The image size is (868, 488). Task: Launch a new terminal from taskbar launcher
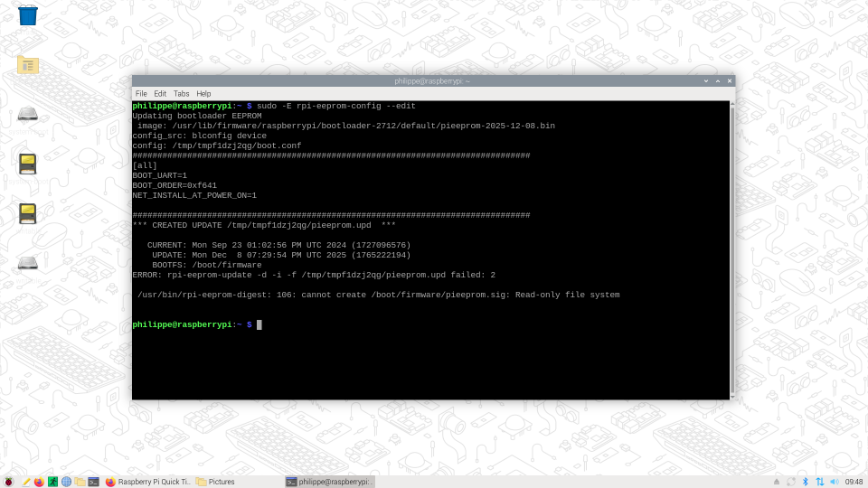click(93, 482)
